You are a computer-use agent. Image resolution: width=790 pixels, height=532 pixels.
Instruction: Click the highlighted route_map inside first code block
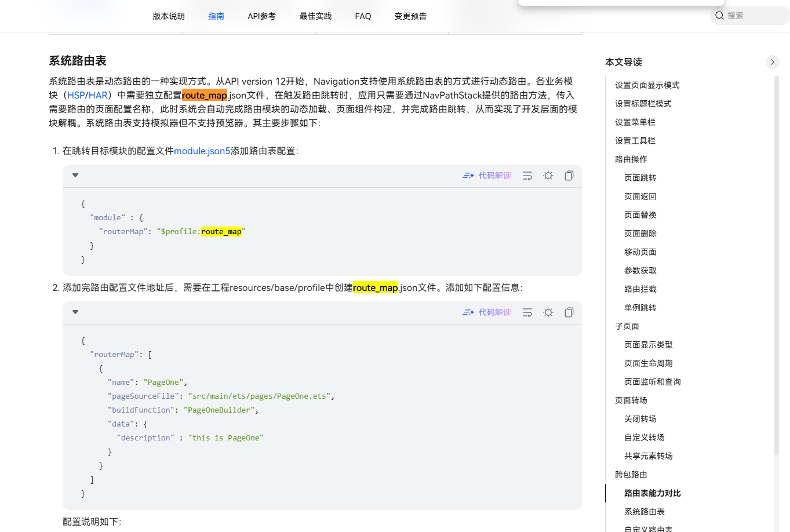click(221, 232)
